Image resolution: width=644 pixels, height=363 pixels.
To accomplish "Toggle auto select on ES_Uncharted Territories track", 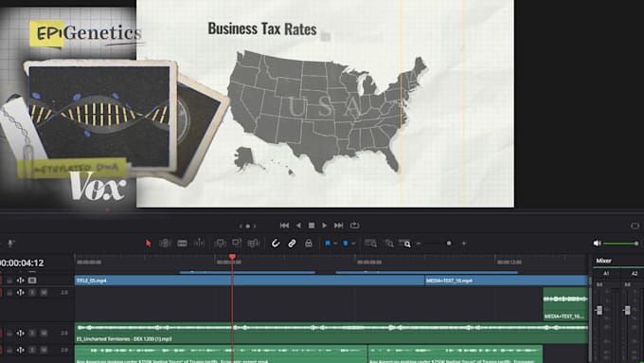I will click(x=20, y=333).
